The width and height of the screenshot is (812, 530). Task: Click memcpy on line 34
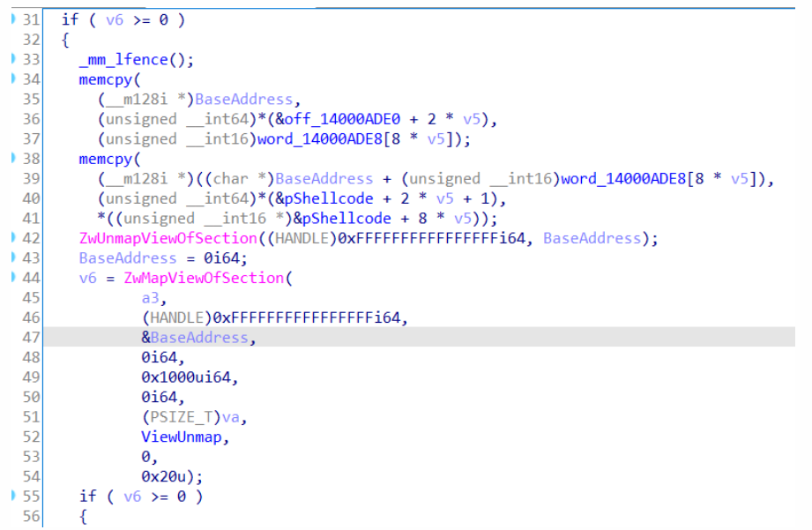(105, 79)
